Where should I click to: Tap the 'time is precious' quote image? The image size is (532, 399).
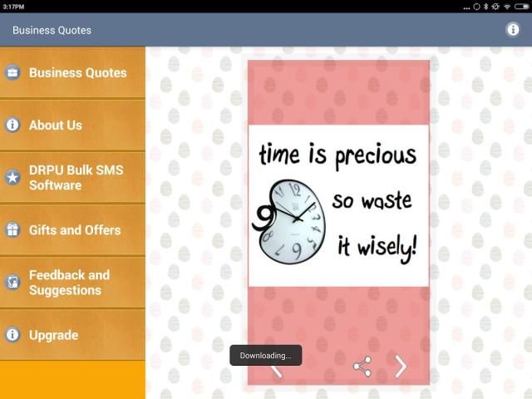click(x=338, y=206)
